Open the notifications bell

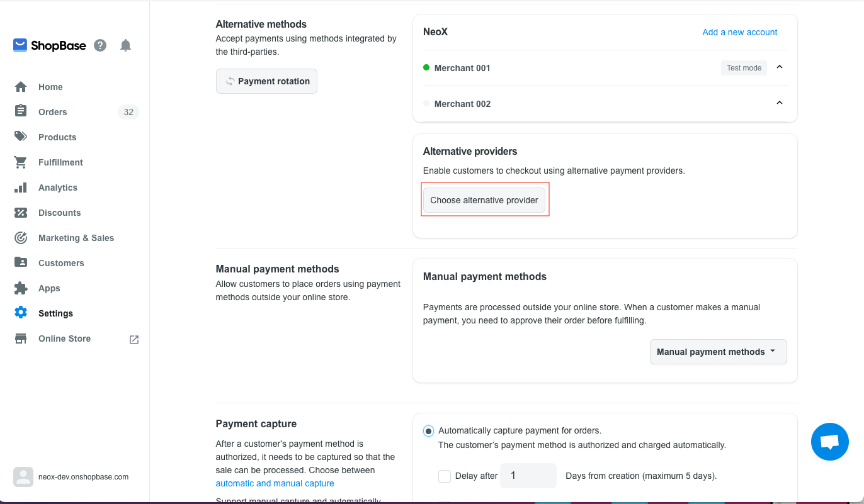tap(126, 45)
